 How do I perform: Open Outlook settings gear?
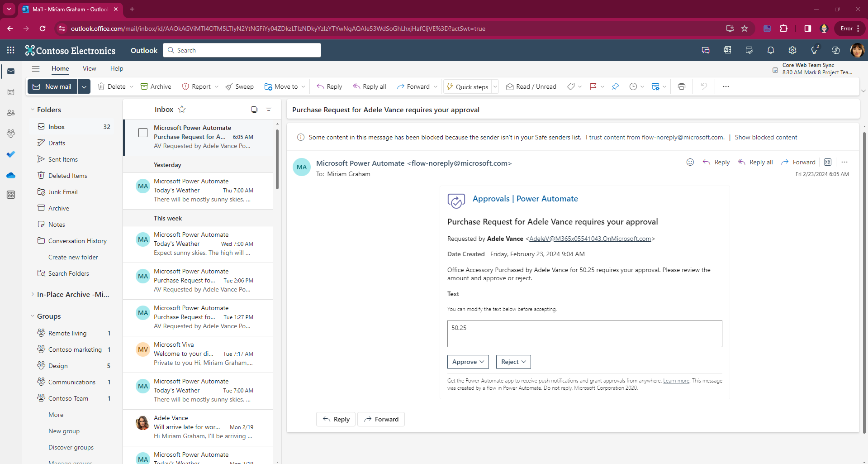click(792, 50)
